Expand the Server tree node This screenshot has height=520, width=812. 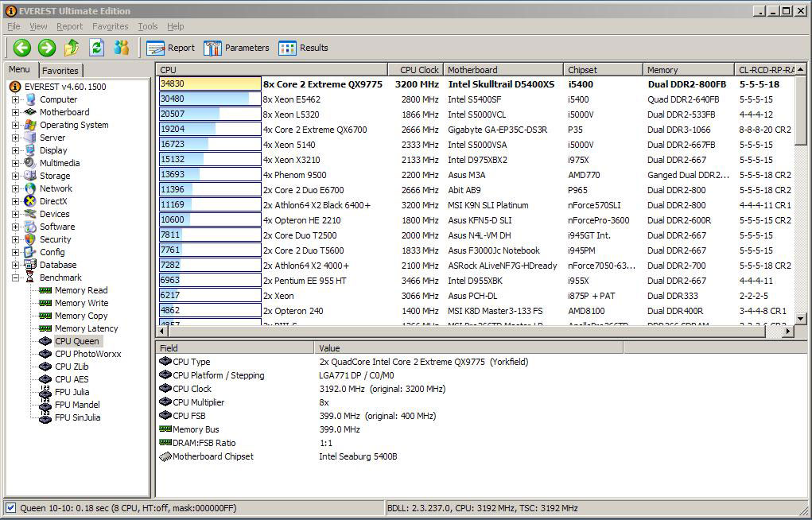16,138
